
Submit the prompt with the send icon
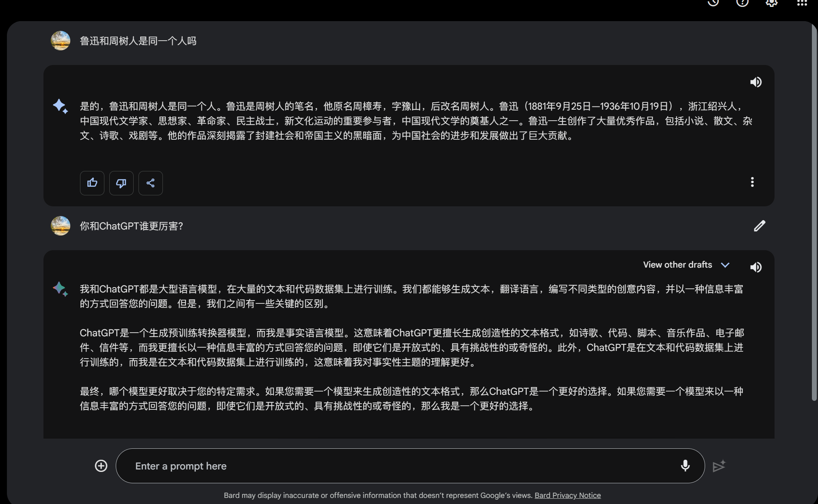tap(719, 466)
